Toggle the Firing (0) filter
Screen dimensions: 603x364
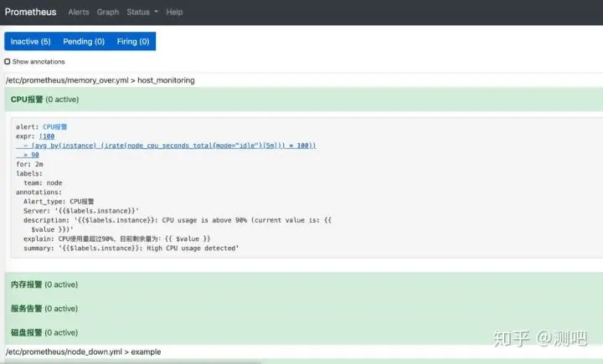(133, 42)
